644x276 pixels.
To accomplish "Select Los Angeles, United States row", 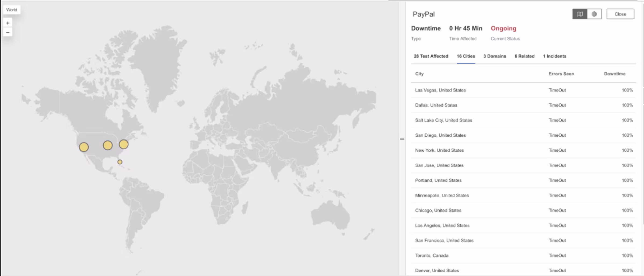I will 524,226.
